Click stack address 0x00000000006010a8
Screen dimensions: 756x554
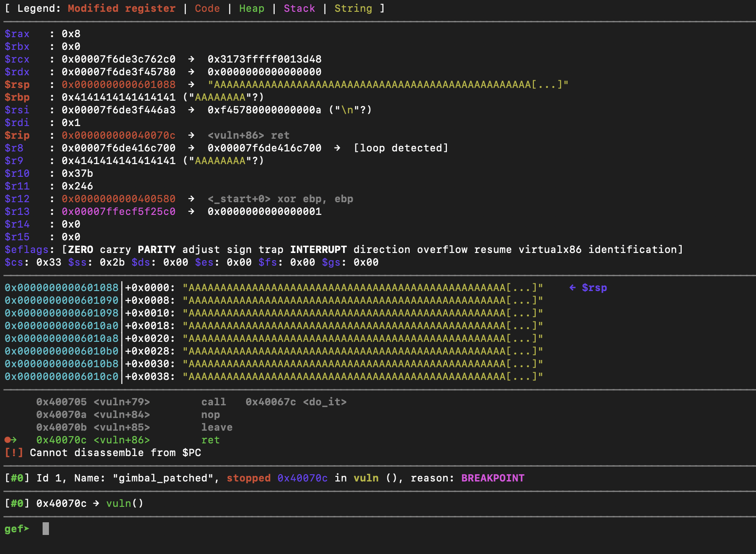click(62, 339)
